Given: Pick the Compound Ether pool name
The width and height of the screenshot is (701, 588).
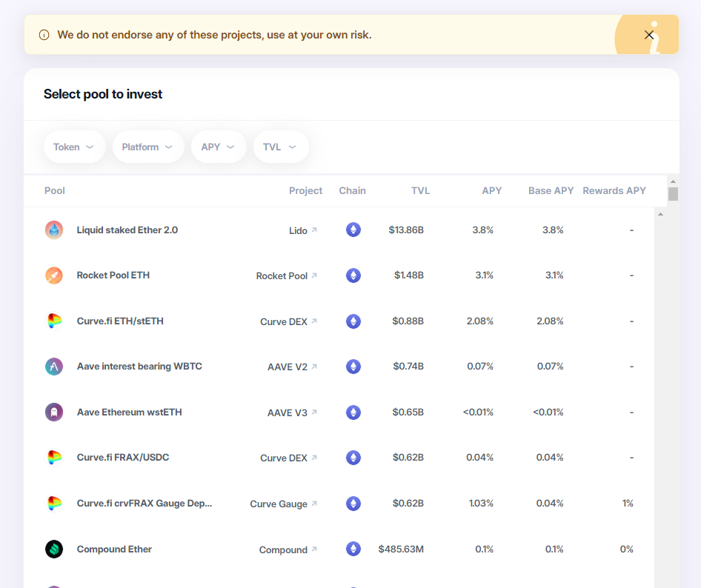Looking at the screenshot, I should (x=114, y=549).
